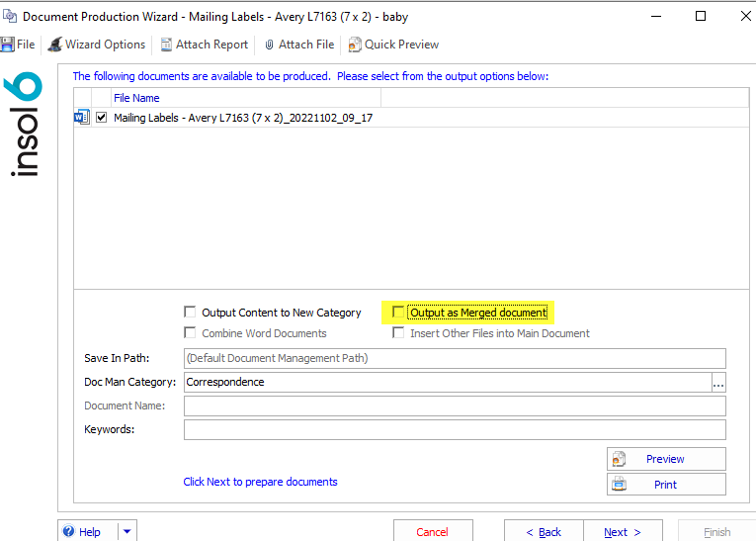756x541 pixels.
Task: Click Next to proceed in wizard
Action: pyautogui.click(x=623, y=531)
